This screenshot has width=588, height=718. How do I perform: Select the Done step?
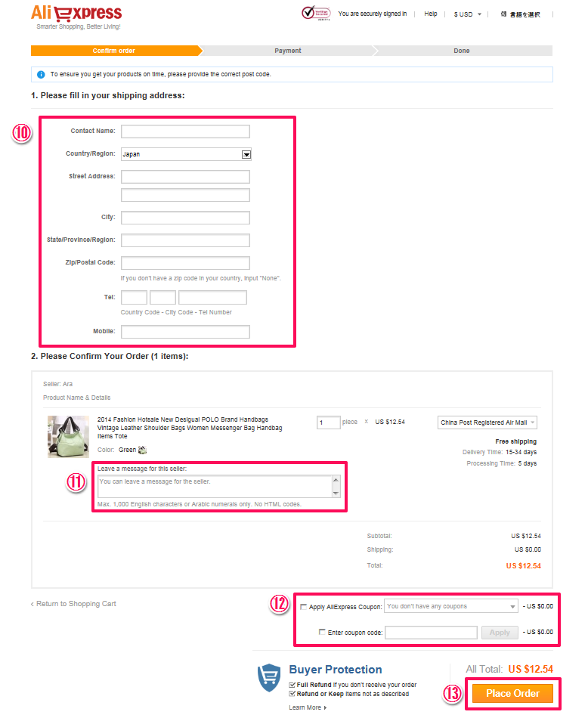[x=462, y=51]
